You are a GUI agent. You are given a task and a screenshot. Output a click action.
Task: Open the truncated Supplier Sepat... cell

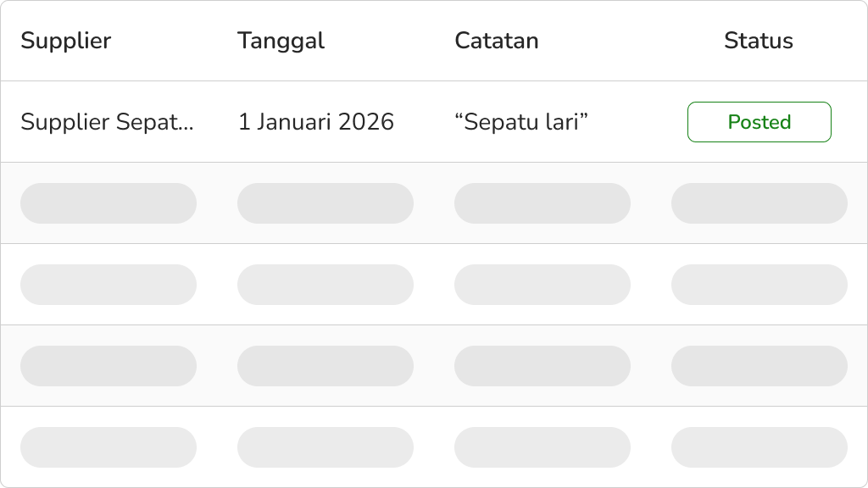[108, 122]
